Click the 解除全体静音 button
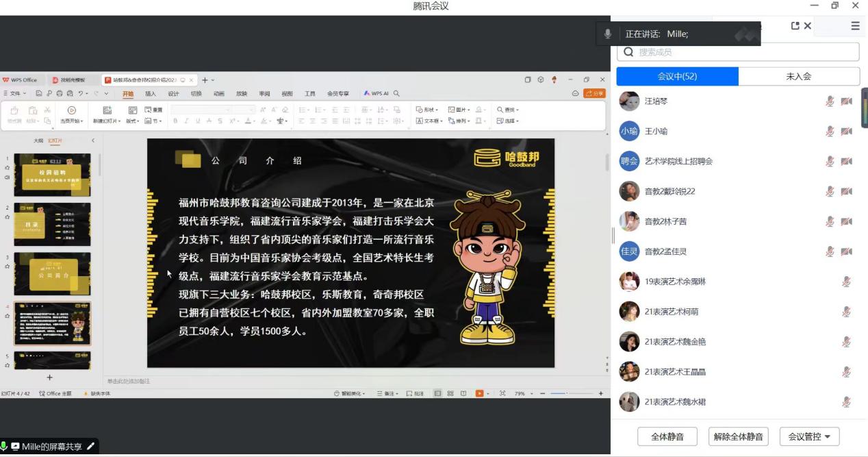This screenshot has width=868, height=457. click(738, 436)
